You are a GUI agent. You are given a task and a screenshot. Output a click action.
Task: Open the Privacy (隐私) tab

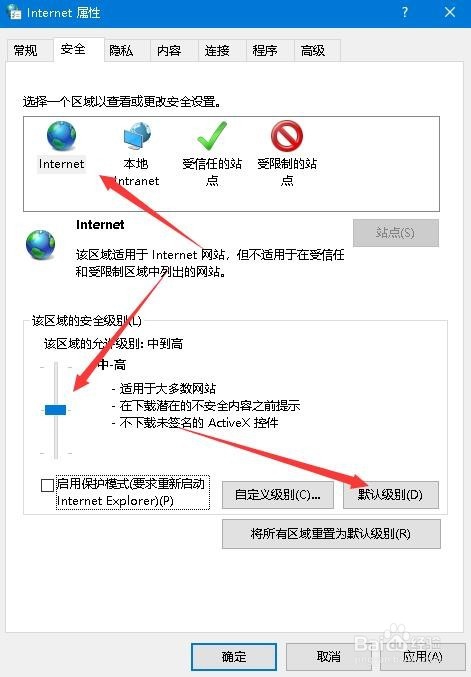pos(121,51)
